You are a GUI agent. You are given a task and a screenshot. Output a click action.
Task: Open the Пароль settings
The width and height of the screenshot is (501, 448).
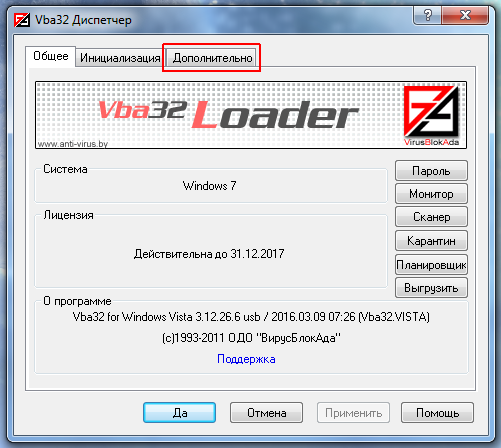[431, 171]
